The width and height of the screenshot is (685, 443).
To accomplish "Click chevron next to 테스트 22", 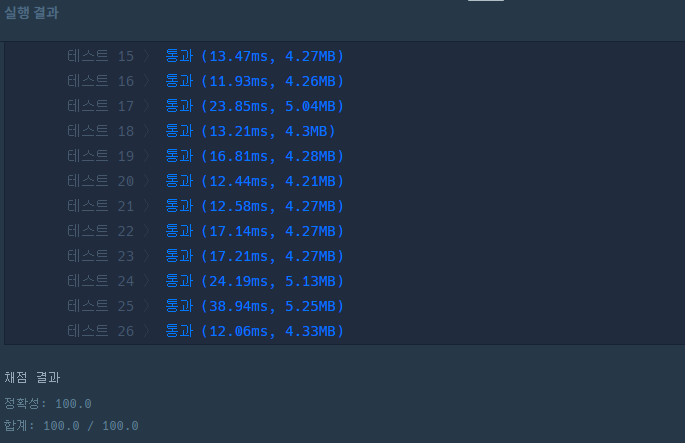I will click(x=146, y=231).
